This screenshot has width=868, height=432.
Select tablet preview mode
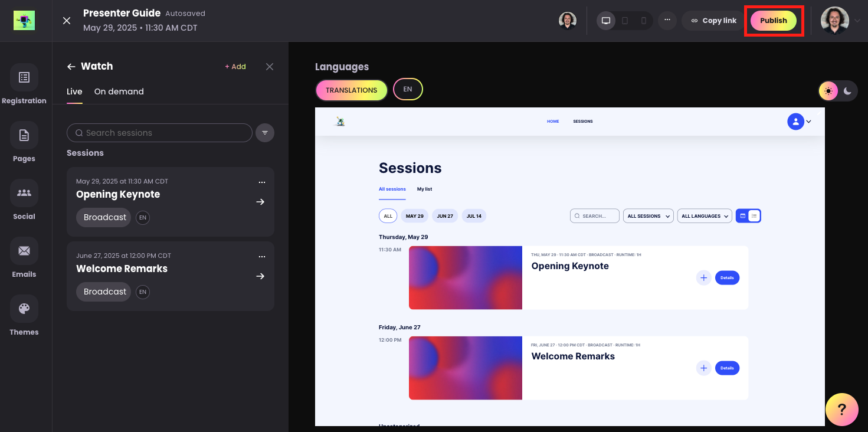coord(625,21)
